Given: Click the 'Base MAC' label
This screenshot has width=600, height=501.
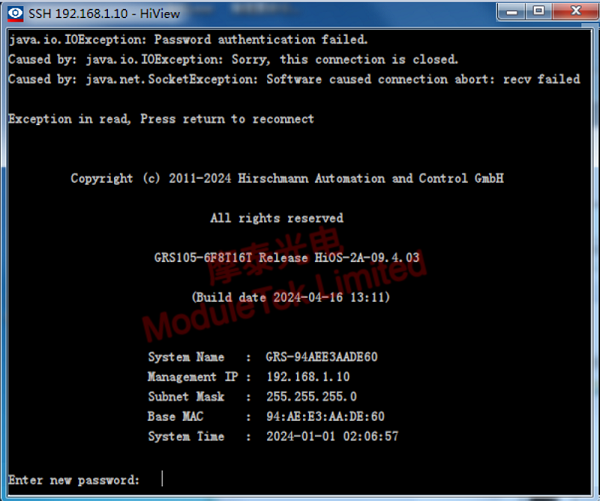Looking at the screenshot, I should pos(175,417).
